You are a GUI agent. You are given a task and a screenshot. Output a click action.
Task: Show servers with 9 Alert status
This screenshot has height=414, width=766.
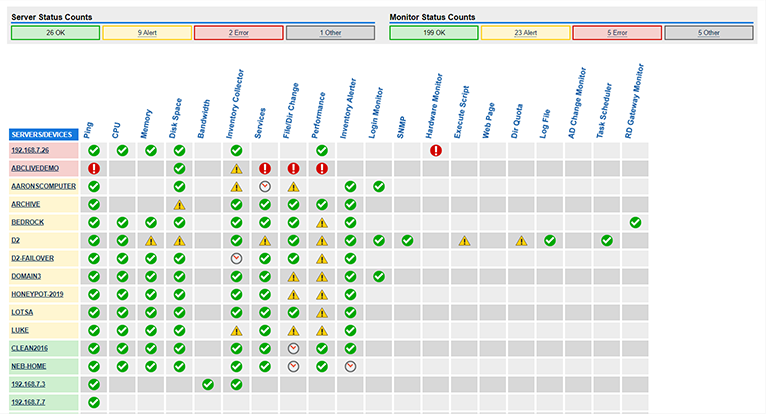[147, 33]
